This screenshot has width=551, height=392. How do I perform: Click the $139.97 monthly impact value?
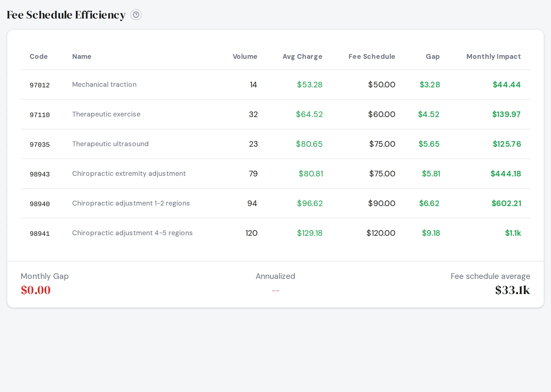click(x=506, y=114)
